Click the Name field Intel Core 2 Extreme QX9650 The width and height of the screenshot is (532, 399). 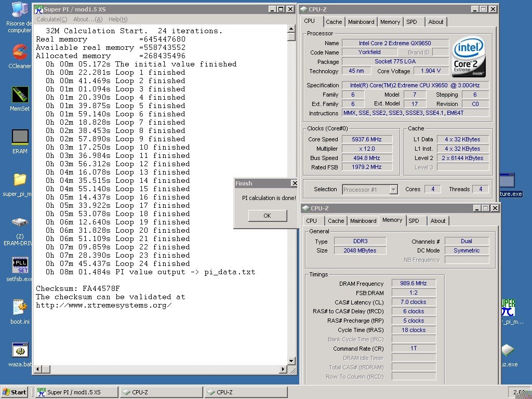click(395, 43)
